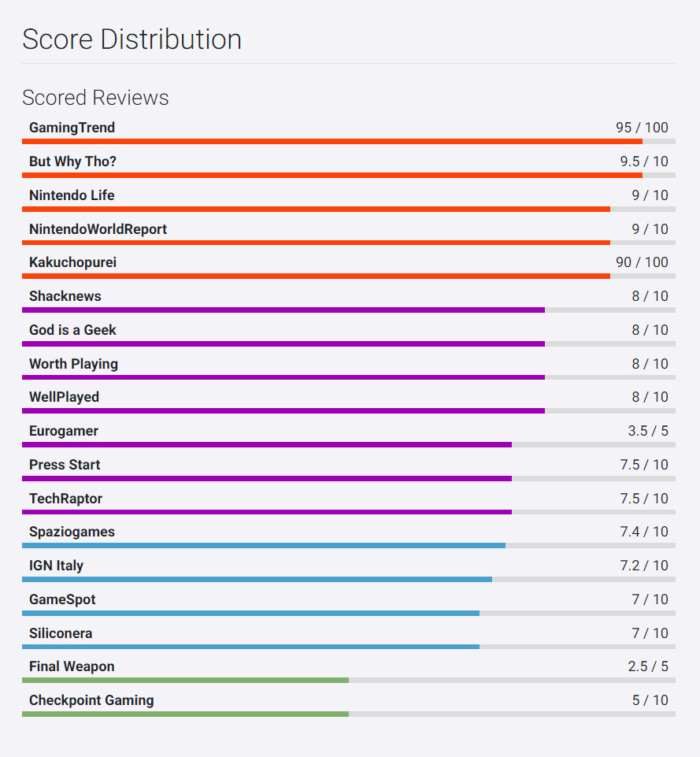The image size is (700, 757).
Task: Click the Scored Reviews heading
Action: [95, 98]
